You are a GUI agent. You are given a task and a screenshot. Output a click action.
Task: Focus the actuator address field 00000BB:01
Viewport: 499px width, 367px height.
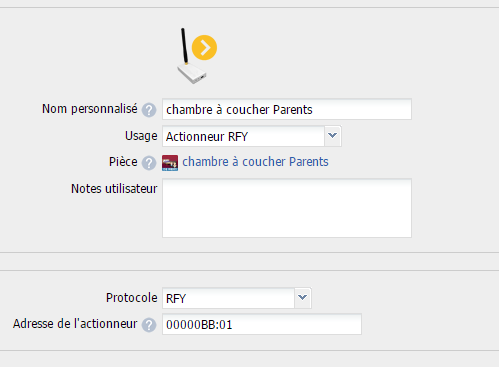(262, 324)
